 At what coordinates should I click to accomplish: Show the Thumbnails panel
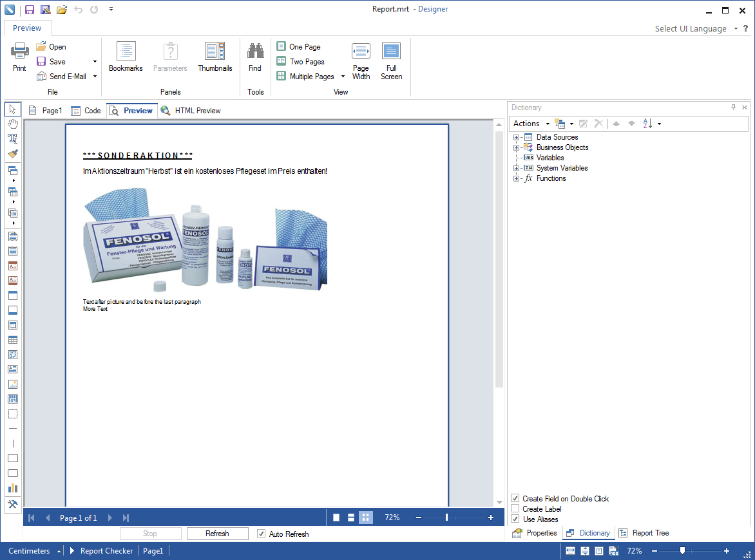pos(215,57)
